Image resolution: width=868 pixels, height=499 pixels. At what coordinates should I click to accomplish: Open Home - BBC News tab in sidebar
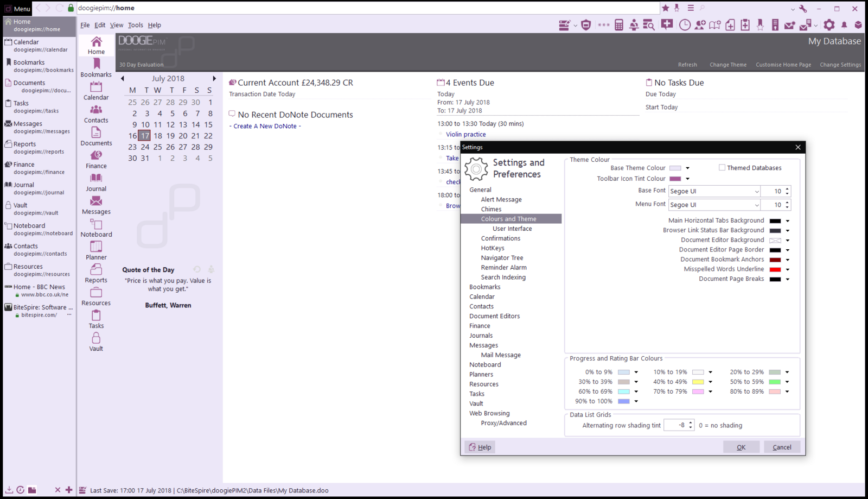coord(39,290)
